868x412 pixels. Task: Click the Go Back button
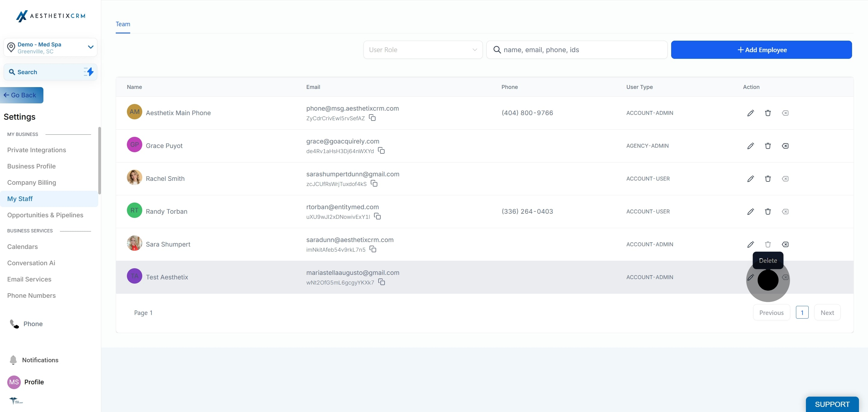point(22,95)
